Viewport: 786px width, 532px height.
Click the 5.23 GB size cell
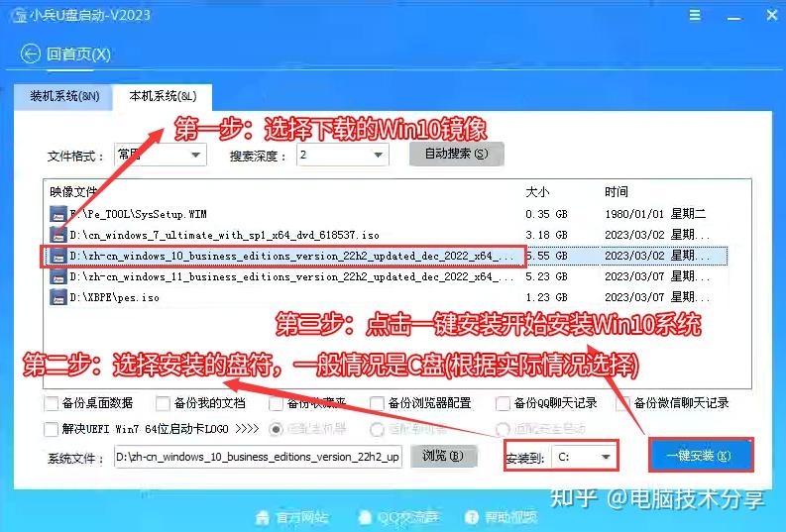pyautogui.click(x=546, y=276)
